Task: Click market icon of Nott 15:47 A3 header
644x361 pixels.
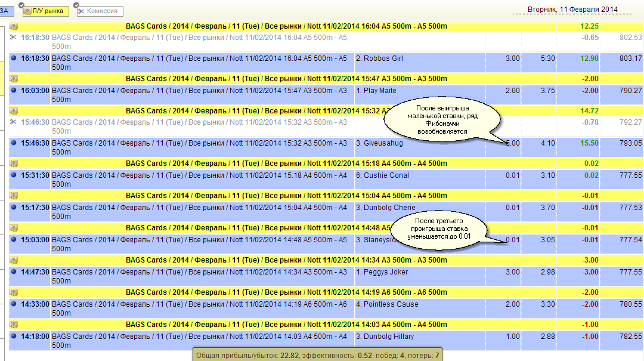Action: (14, 79)
